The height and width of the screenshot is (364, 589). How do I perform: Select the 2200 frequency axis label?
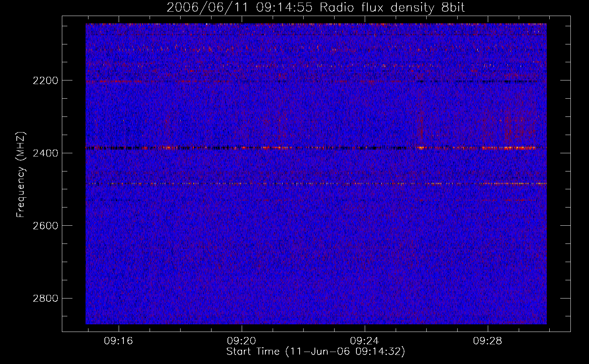coord(46,80)
